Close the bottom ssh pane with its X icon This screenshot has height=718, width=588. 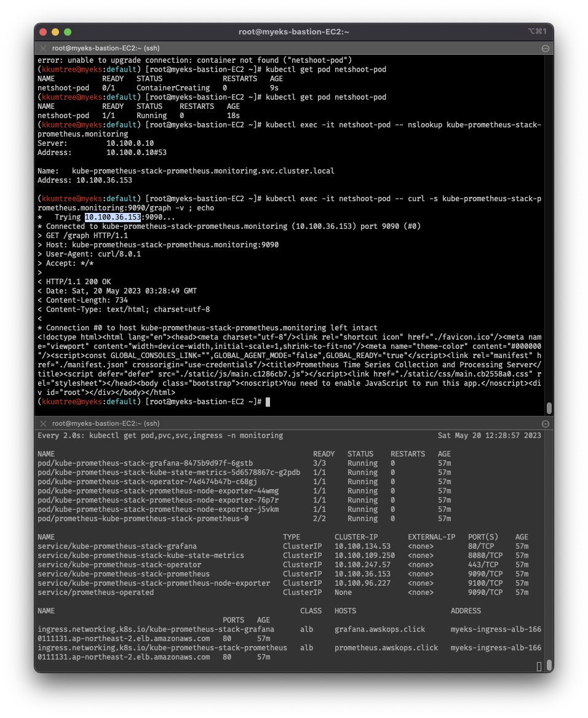point(43,423)
